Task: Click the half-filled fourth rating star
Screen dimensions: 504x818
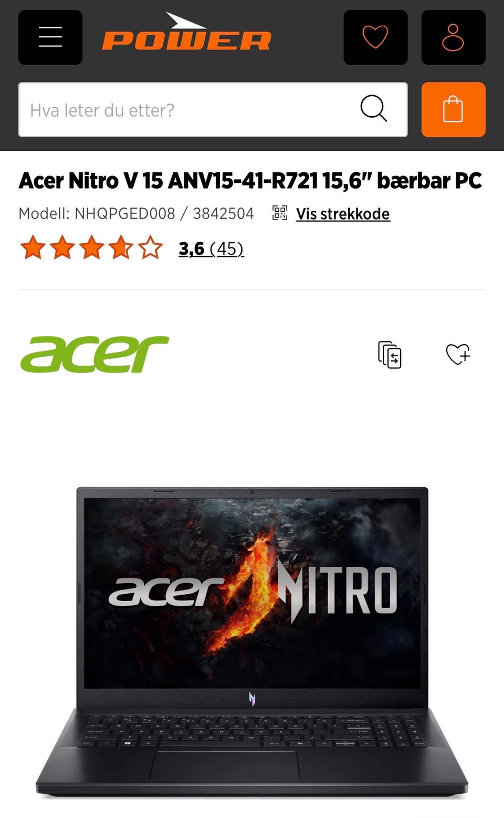Action: [121, 247]
